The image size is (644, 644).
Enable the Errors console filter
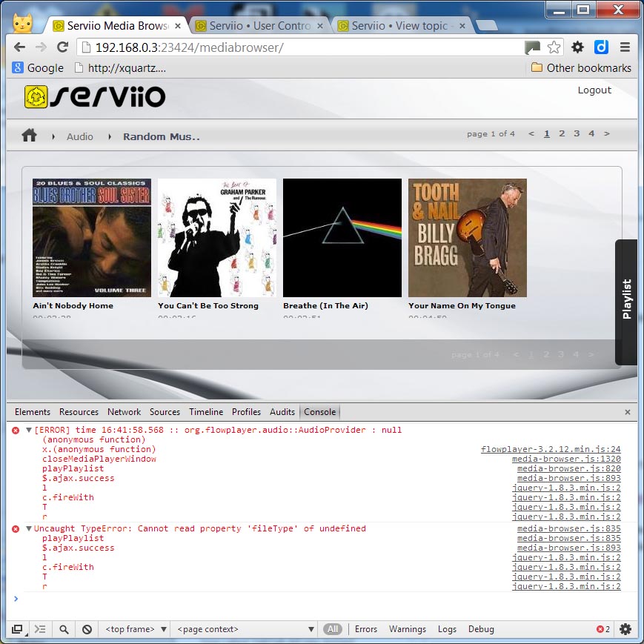[x=366, y=628]
